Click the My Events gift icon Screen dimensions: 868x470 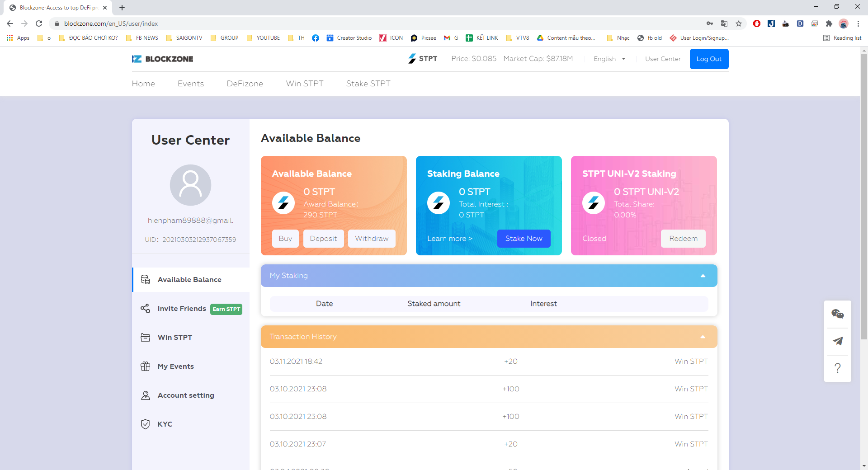(x=145, y=367)
